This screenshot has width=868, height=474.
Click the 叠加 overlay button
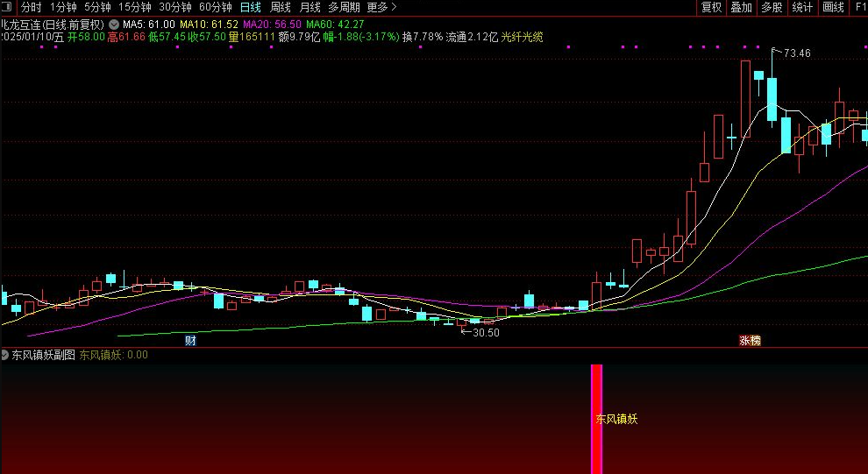tap(741, 7)
